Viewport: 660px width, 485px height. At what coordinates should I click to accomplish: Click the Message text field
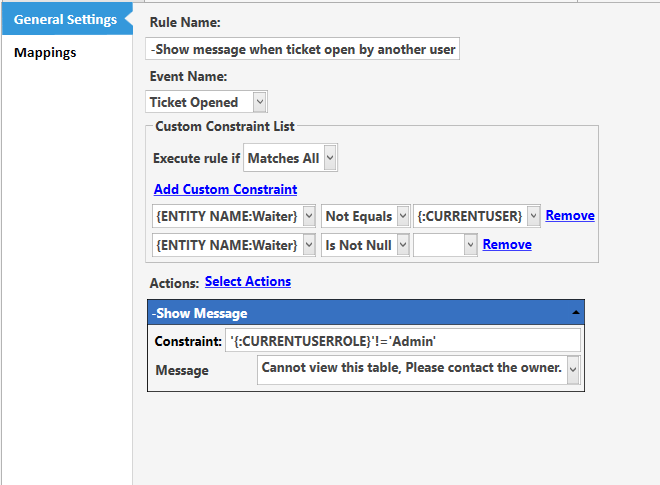click(x=412, y=370)
